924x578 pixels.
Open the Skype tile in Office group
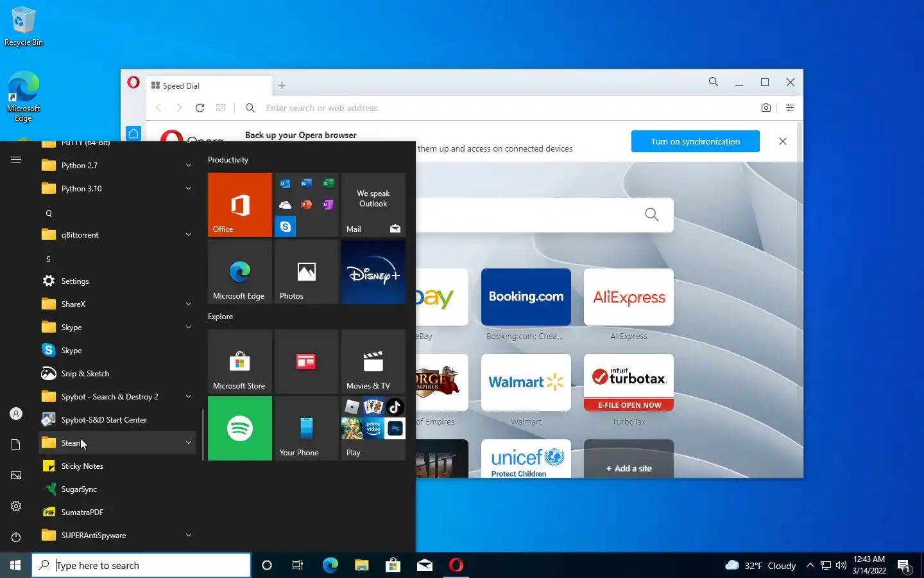point(286,227)
